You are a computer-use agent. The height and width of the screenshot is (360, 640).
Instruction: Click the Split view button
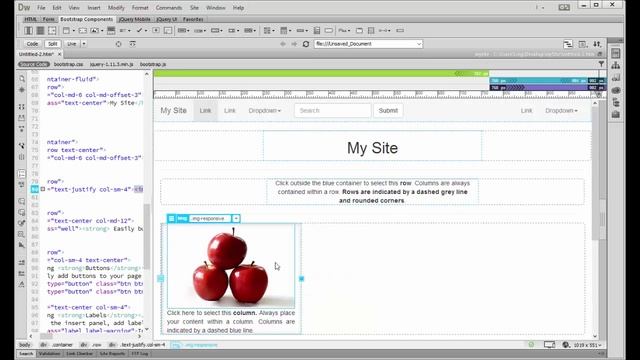tap(53, 44)
